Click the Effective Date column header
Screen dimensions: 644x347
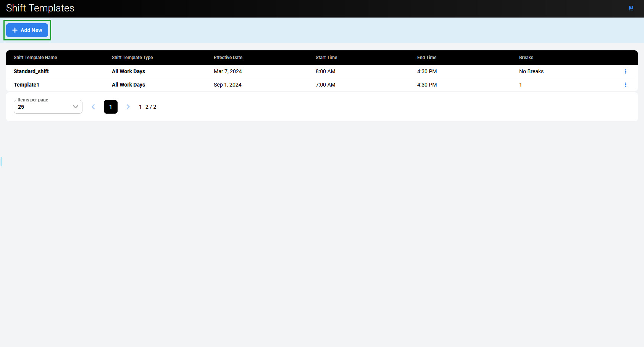point(228,58)
